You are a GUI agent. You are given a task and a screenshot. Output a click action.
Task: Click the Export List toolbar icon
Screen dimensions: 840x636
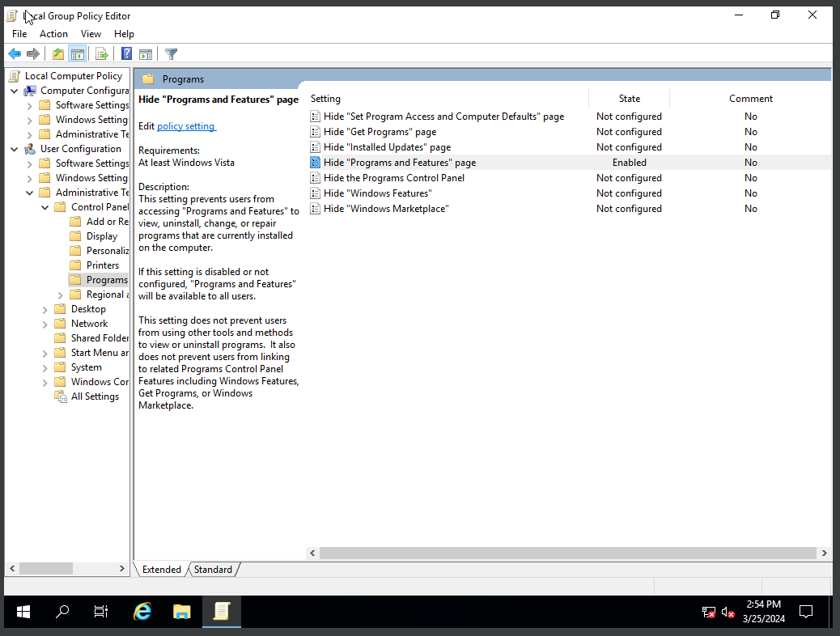pyautogui.click(x=102, y=53)
